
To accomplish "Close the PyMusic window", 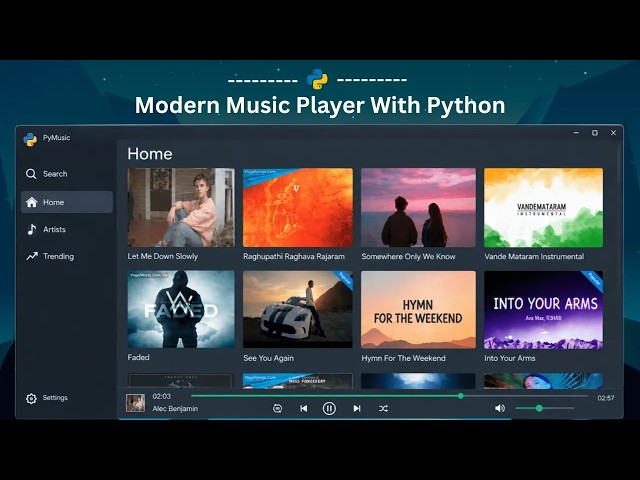I will (x=613, y=133).
